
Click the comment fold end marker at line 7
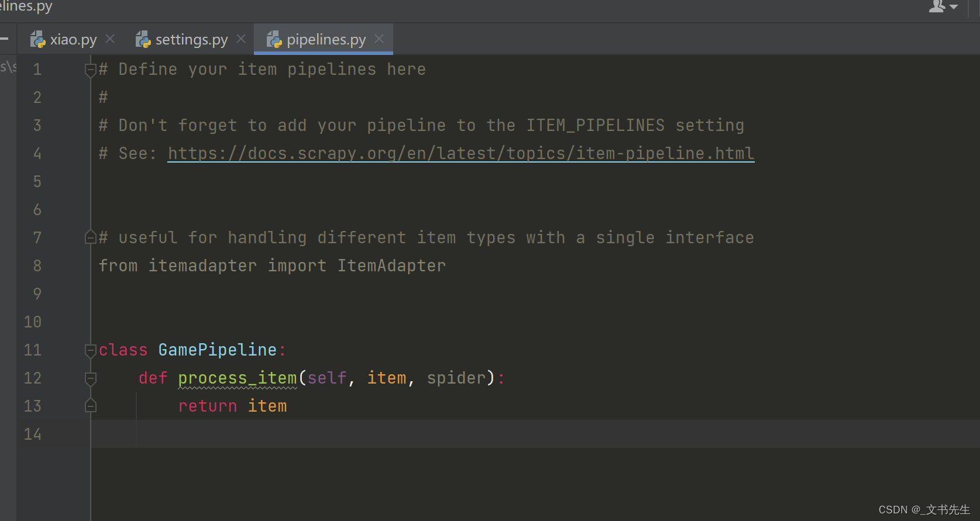[x=91, y=237]
